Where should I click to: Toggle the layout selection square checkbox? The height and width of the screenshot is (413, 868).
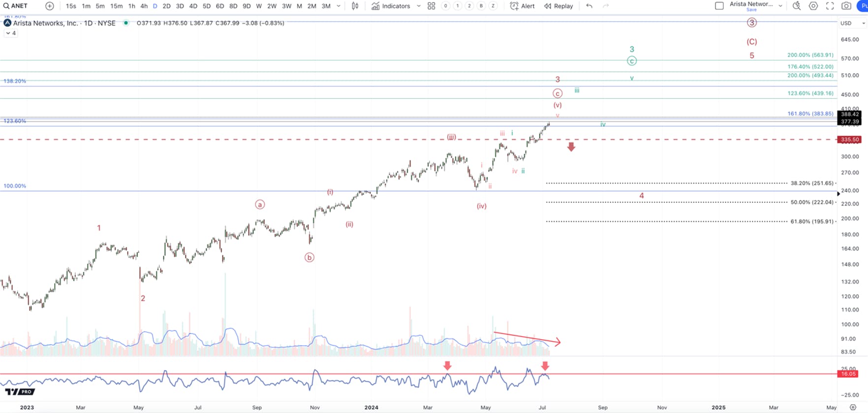point(719,6)
